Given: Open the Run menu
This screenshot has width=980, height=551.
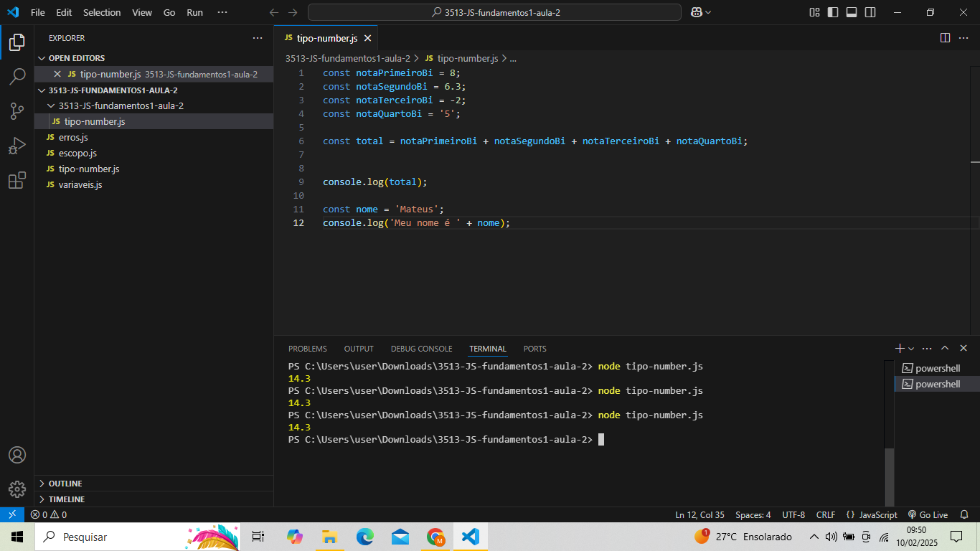Looking at the screenshot, I should (194, 12).
